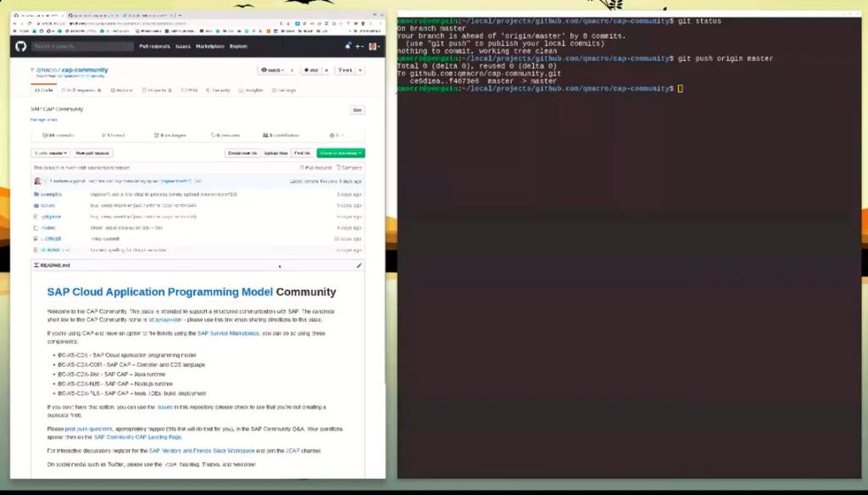Image resolution: width=868 pixels, height=495 pixels.
Task: Open the Manage topics link
Action: (44, 120)
